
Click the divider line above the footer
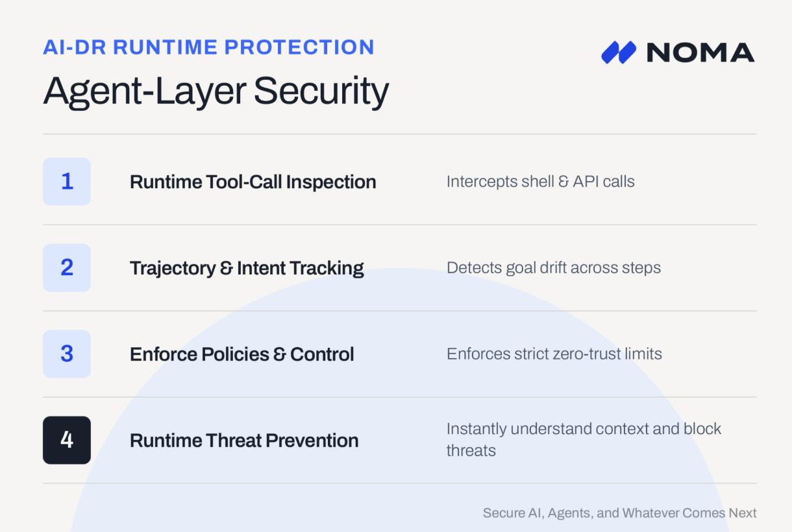[x=400, y=483]
